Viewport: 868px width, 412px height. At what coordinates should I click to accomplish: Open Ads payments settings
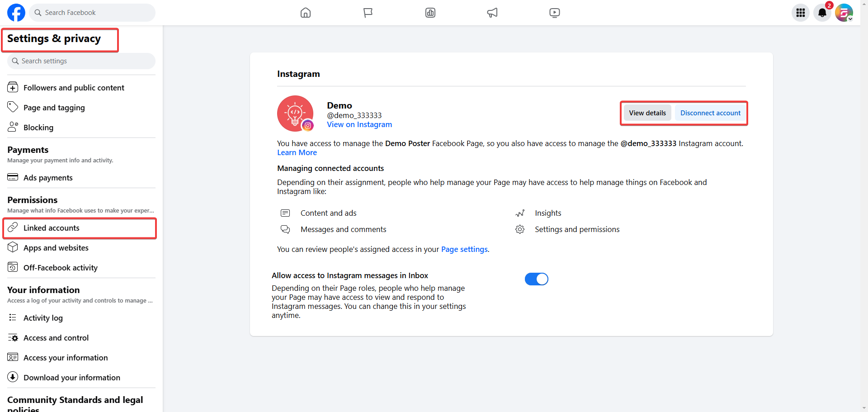(81, 178)
